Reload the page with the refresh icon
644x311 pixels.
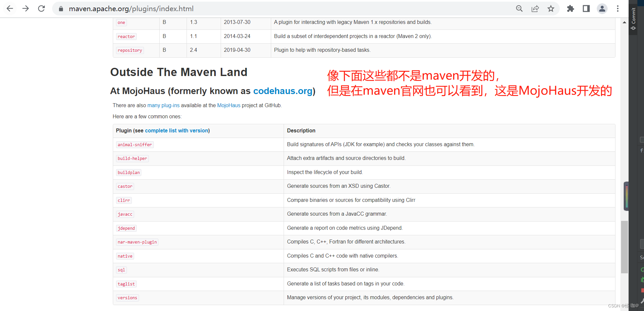tap(41, 9)
